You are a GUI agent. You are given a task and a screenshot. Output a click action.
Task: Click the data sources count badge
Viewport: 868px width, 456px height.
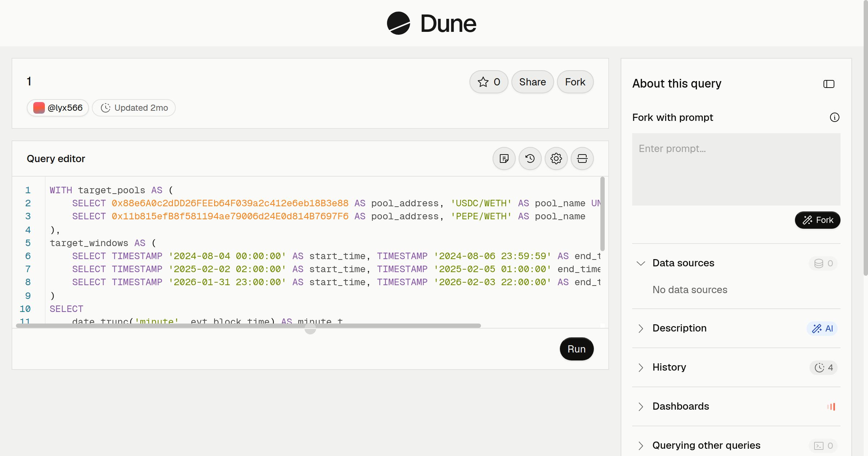(823, 263)
